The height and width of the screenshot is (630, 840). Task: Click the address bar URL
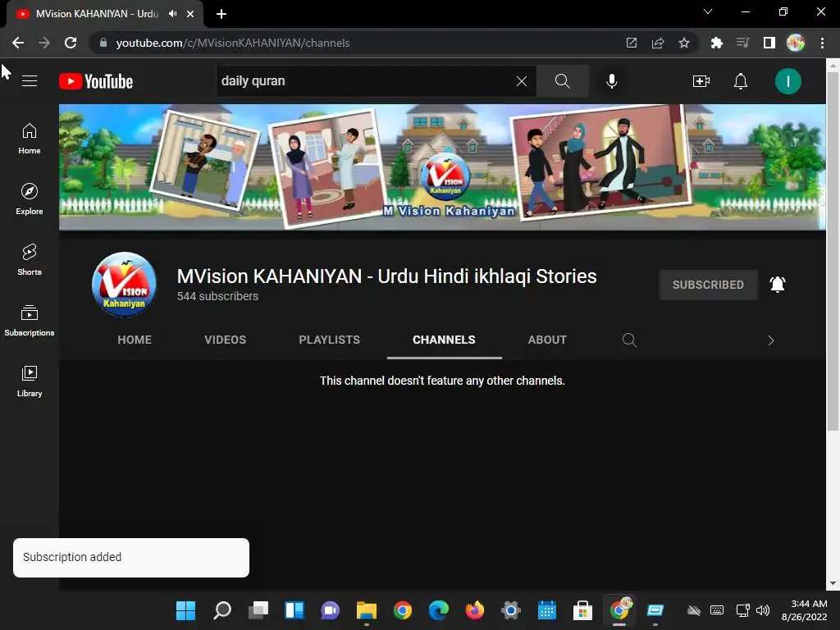coord(232,43)
